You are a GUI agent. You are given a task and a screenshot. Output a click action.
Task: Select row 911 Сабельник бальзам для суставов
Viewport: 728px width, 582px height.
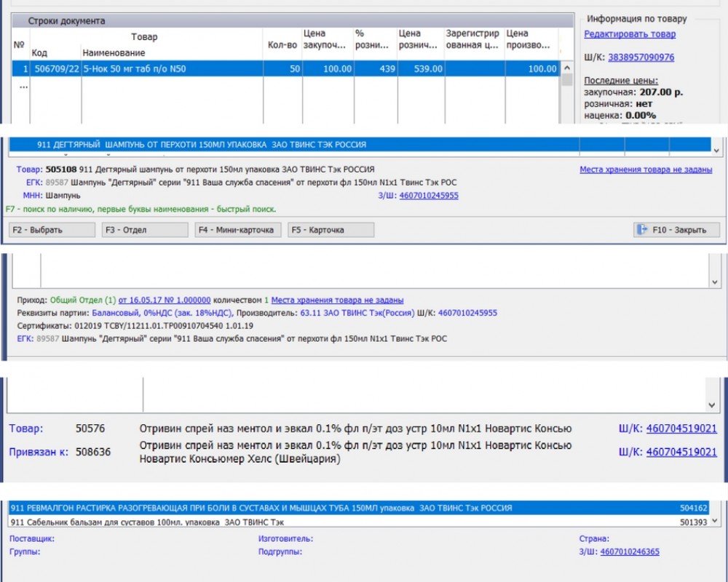pyautogui.click(x=360, y=522)
